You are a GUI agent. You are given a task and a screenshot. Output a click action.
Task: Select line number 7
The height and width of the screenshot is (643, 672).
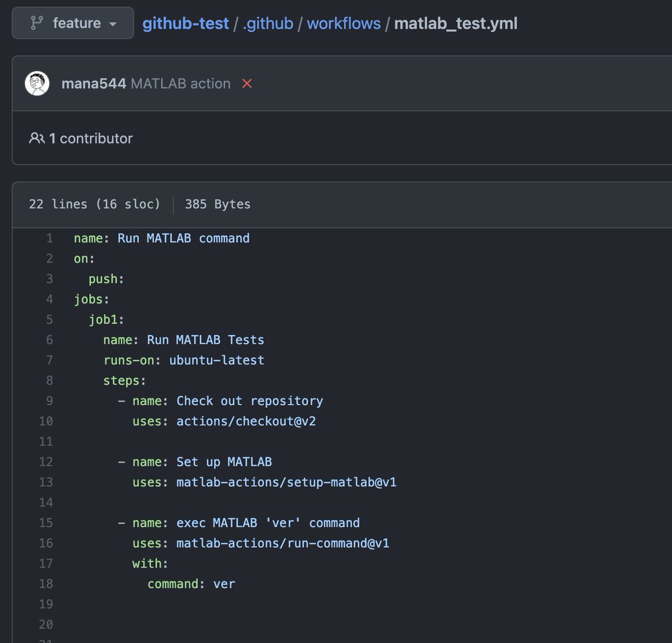[49, 360]
